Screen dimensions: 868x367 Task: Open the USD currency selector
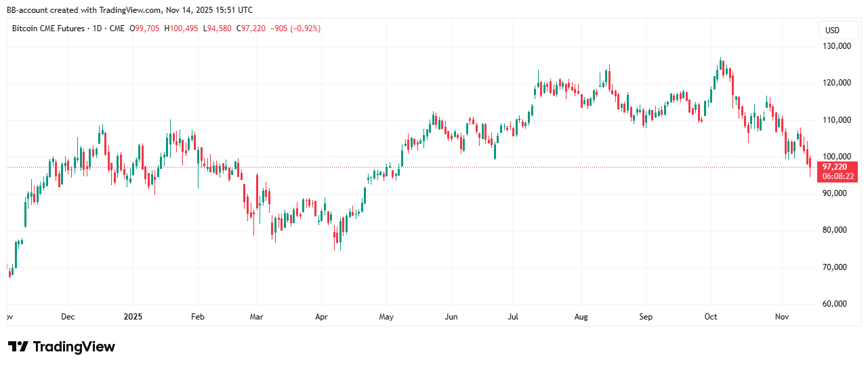click(x=831, y=31)
